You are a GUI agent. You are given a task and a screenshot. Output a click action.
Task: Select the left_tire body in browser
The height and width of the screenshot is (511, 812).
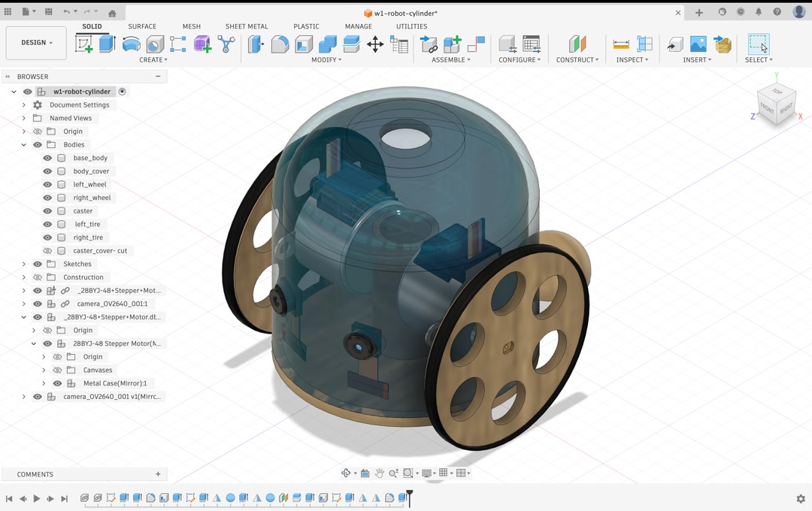[x=87, y=224]
